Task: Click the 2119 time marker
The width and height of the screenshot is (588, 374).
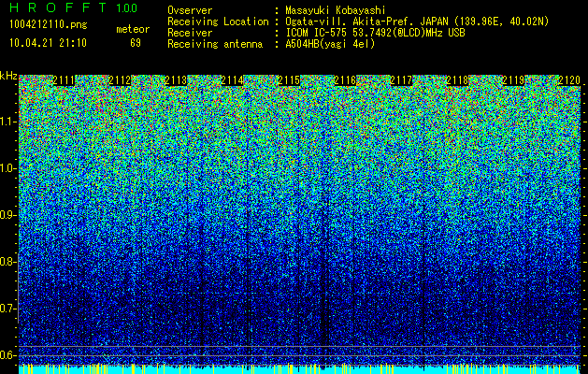Action: 513,80
